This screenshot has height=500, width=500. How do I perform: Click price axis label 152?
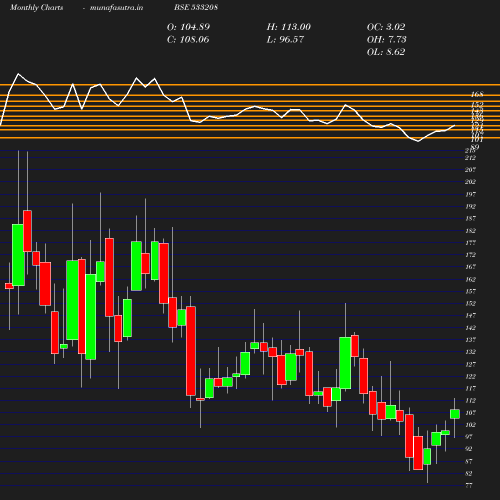470,303
